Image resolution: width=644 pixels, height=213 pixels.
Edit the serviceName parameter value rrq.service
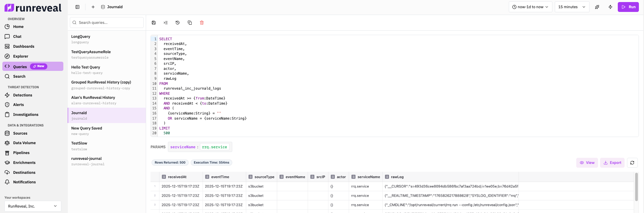coord(215,147)
